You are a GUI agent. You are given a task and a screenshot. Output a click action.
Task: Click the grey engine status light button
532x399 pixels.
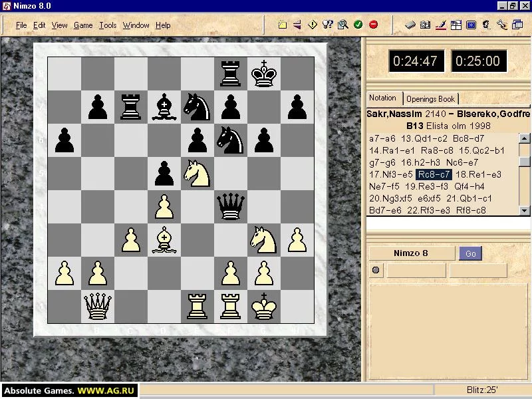(x=376, y=270)
